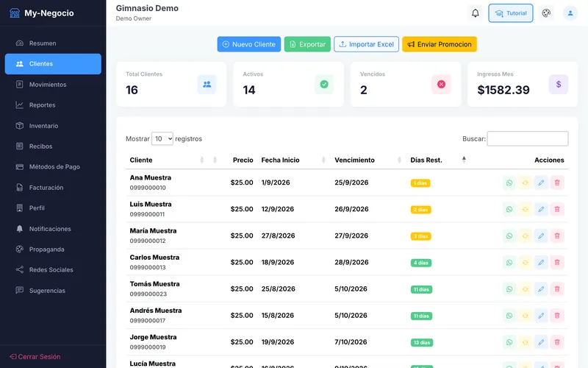The height and width of the screenshot is (368, 588).
Task: Open Notificaciones in the sidebar
Action: pyautogui.click(x=53, y=229)
